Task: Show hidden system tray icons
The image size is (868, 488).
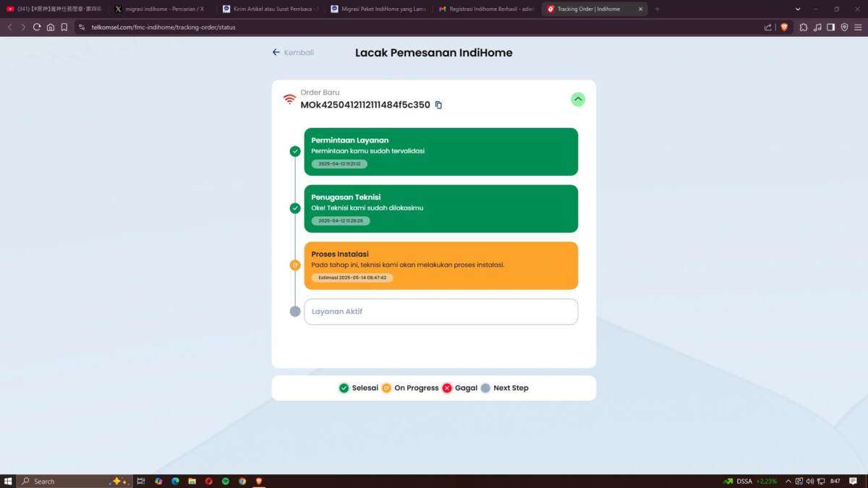Action: coord(788,481)
